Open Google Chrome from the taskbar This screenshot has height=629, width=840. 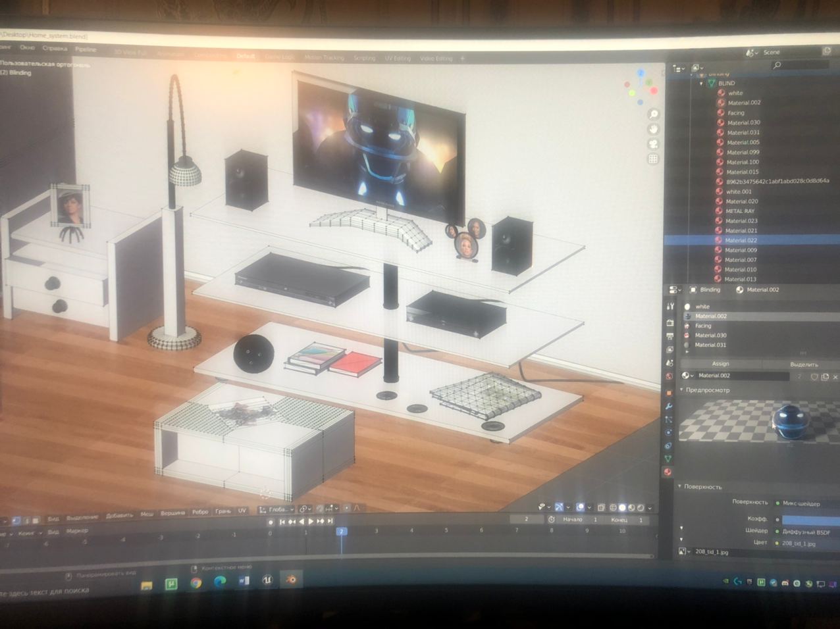196,584
